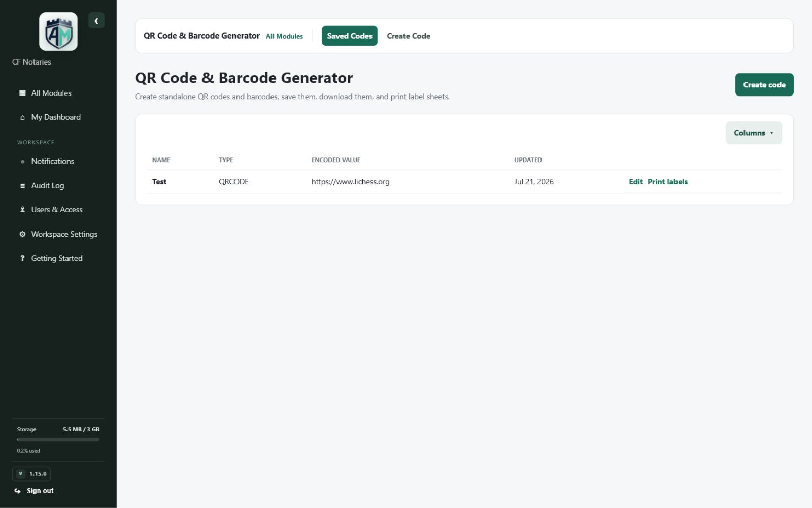This screenshot has width=812, height=508.
Task: Switch to the Create Code tab
Action: click(409, 36)
